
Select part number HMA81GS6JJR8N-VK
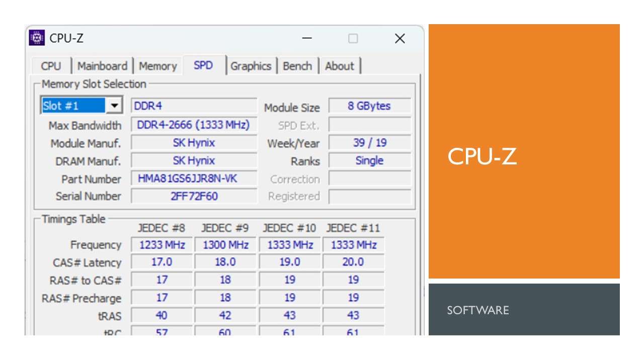(x=194, y=178)
